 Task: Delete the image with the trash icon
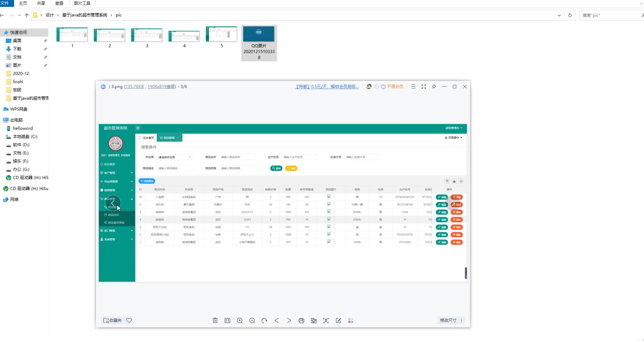point(215,320)
